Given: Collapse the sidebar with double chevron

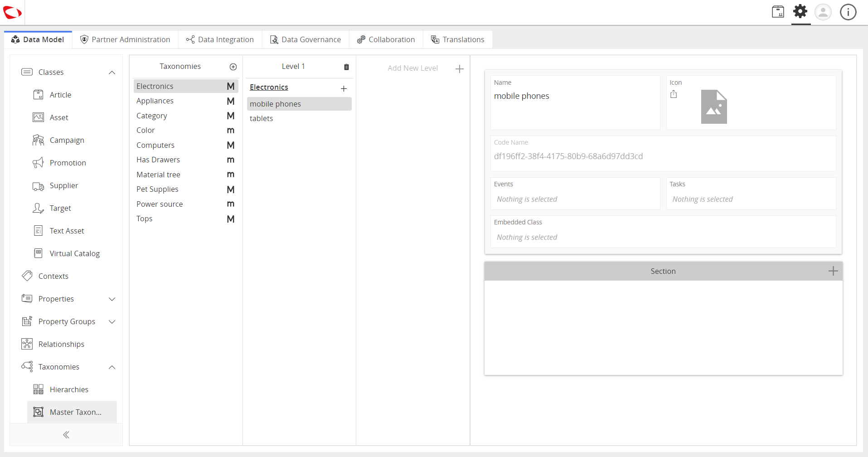Looking at the screenshot, I should 66,435.
